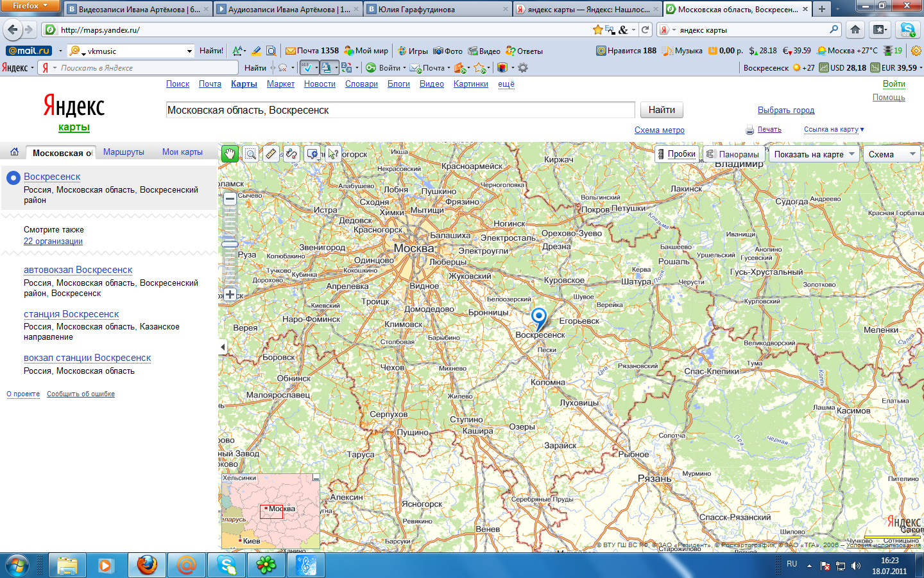Viewport: 924px width, 578px height.
Task: Open Firefox home page icon
Action: [x=855, y=30]
